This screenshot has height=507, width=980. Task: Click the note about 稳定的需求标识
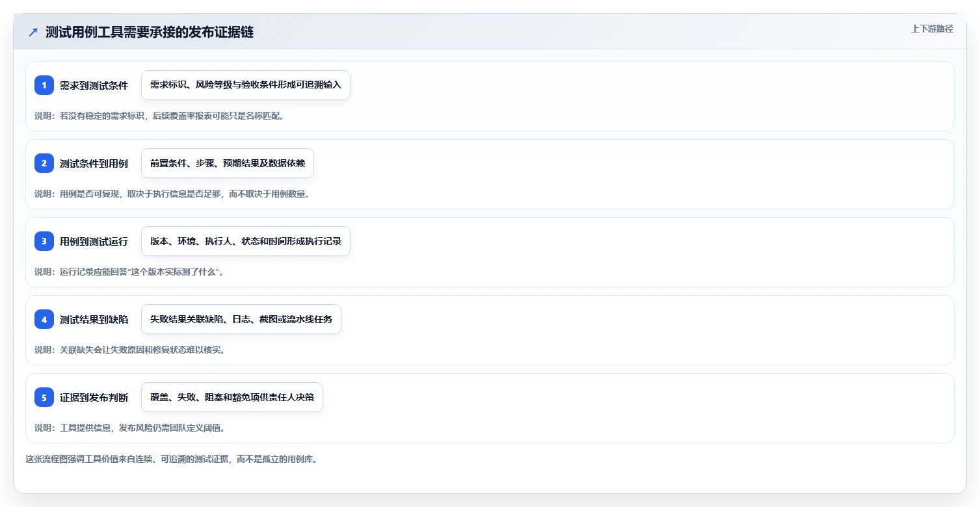click(160, 116)
